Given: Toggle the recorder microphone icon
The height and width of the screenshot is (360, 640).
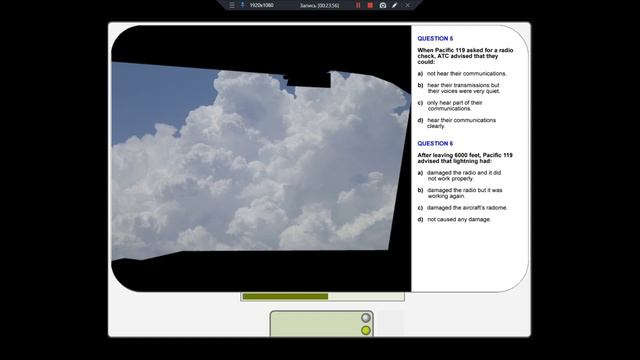Looking at the screenshot, I should click(242, 5).
